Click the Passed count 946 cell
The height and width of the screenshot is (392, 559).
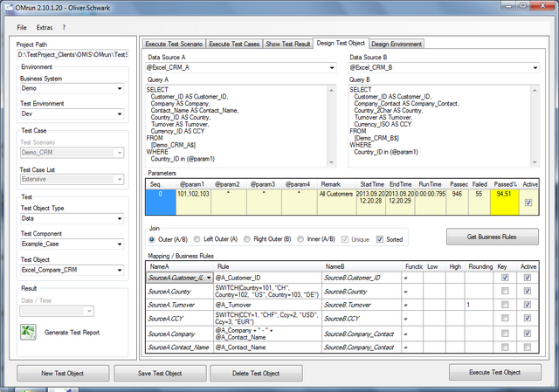click(x=458, y=202)
